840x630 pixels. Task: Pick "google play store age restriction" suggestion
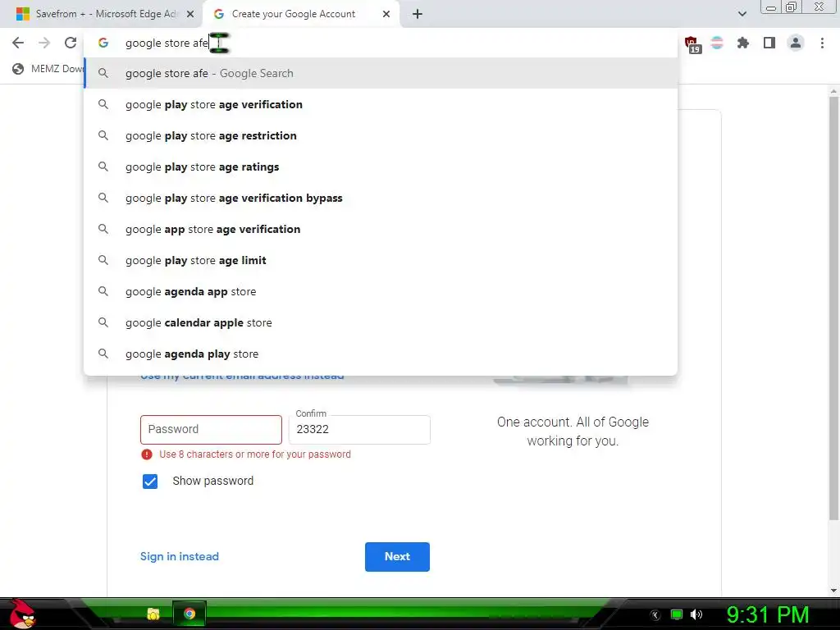tap(381, 135)
